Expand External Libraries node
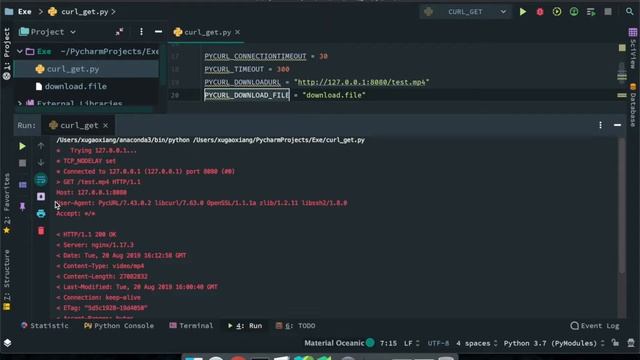Viewport: 640px width, 360px height. coord(20,103)
